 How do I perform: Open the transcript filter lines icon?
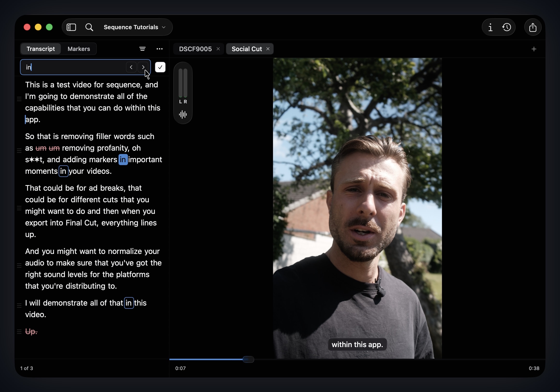(142, 49)
